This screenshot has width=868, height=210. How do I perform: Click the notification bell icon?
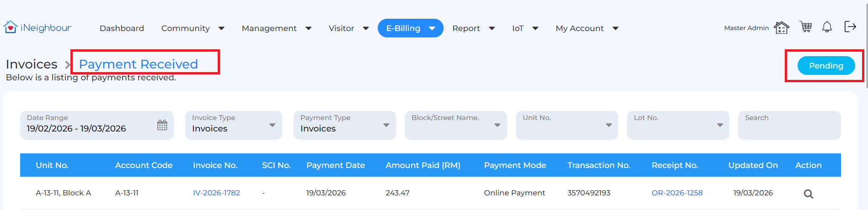click(827, 27)
